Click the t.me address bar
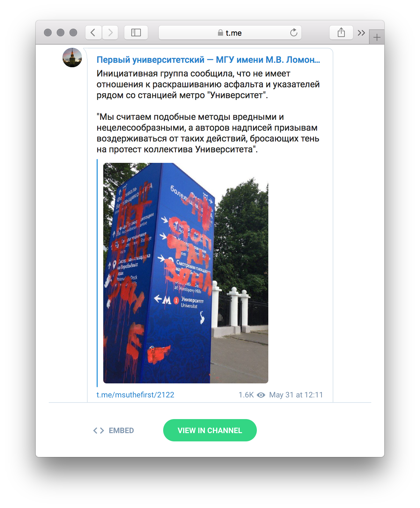This screenshot has height=508, width=420. click(230, 33)
